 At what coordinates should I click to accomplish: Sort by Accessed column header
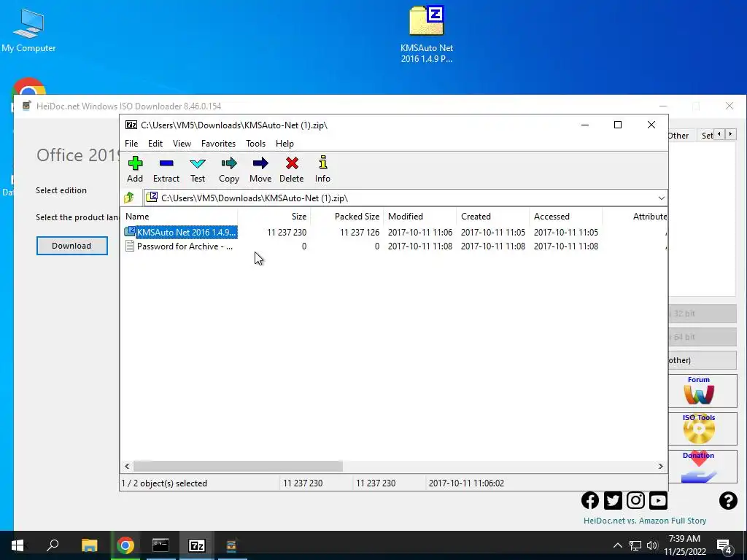565,216
